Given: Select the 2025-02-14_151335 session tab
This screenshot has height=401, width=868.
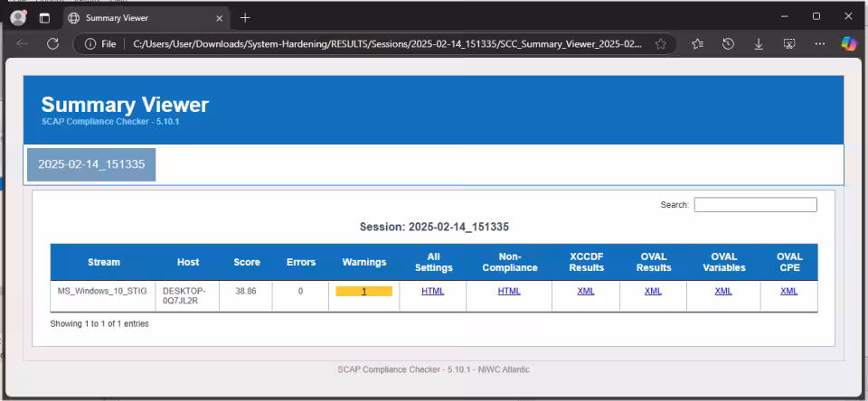Looking at the screenshot, I should pyautogui.click(x=91, y=164).
